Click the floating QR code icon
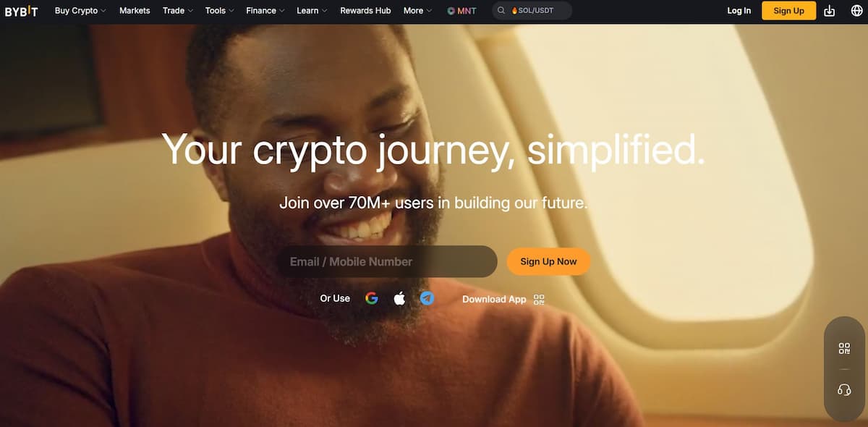This screenshot has width=868, height=427. (x=844, y=349)
